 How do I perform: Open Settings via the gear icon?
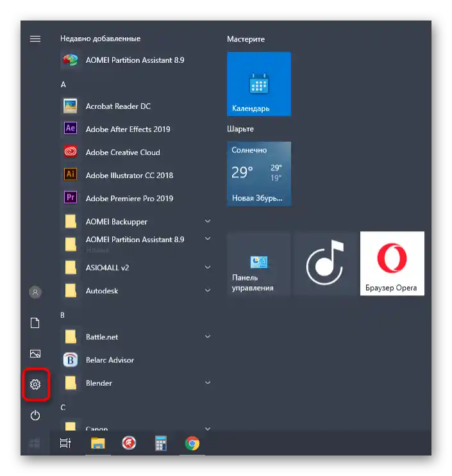point(35,384)
